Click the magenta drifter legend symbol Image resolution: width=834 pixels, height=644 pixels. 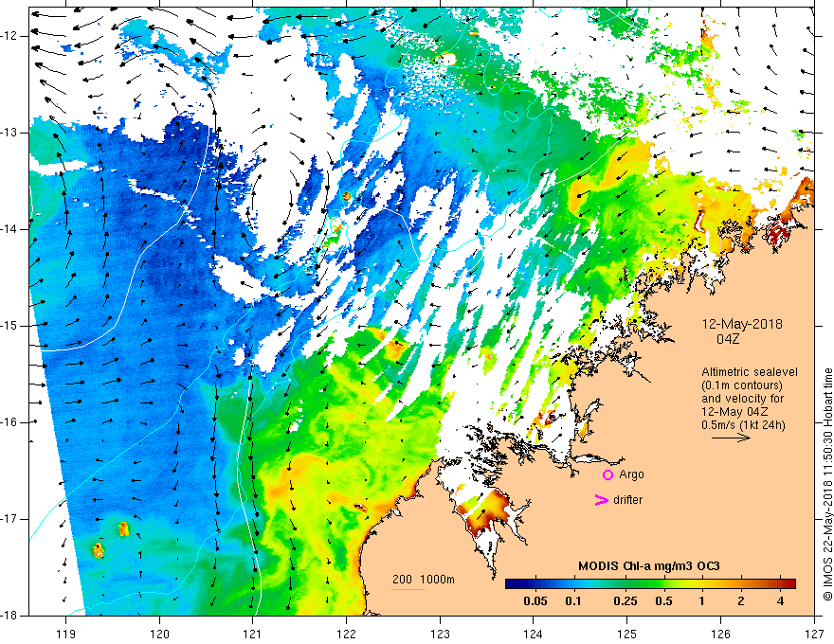(x=601, y=500)
